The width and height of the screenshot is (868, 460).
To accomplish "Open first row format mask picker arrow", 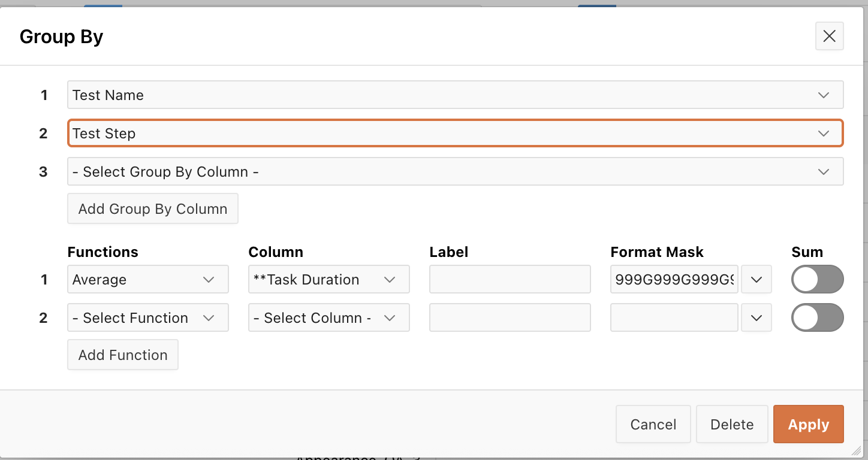I will [x=757, y=280].
